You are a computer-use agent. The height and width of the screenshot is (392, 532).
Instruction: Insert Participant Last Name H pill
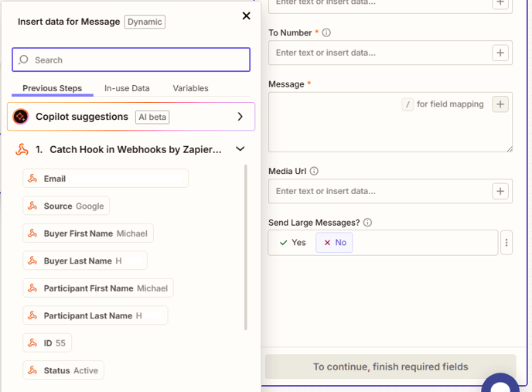coord(95,315)
